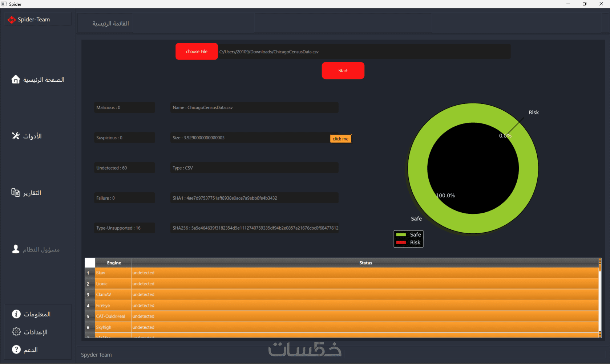
Task: Click the red Risk legend swatch
Action: click(x=401, y=242)
